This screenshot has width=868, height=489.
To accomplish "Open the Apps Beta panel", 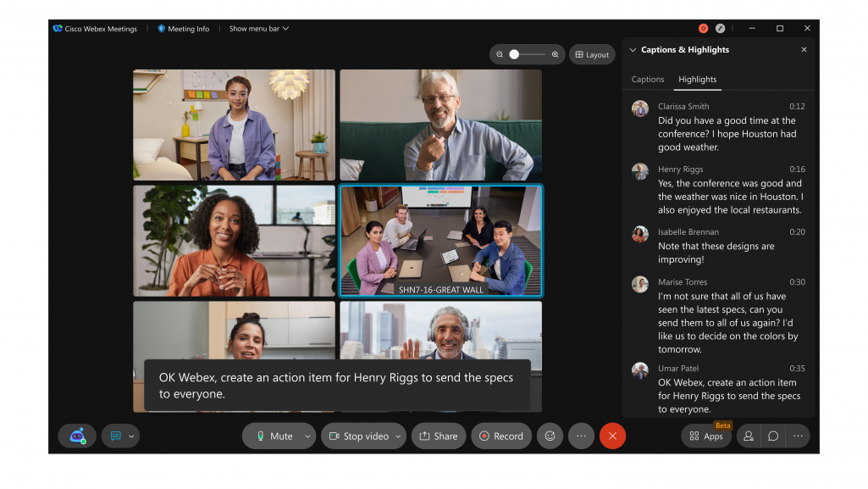I will (705, 436).
